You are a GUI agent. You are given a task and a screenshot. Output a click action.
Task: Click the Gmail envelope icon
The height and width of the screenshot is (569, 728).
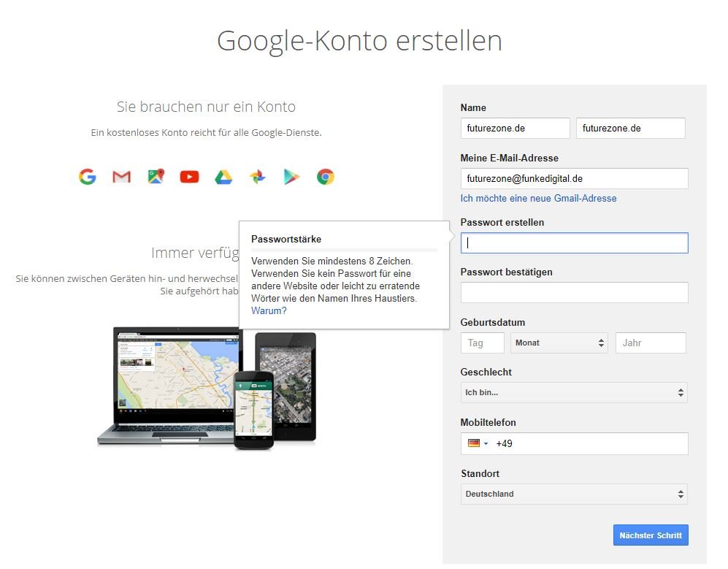pos(122,177)
